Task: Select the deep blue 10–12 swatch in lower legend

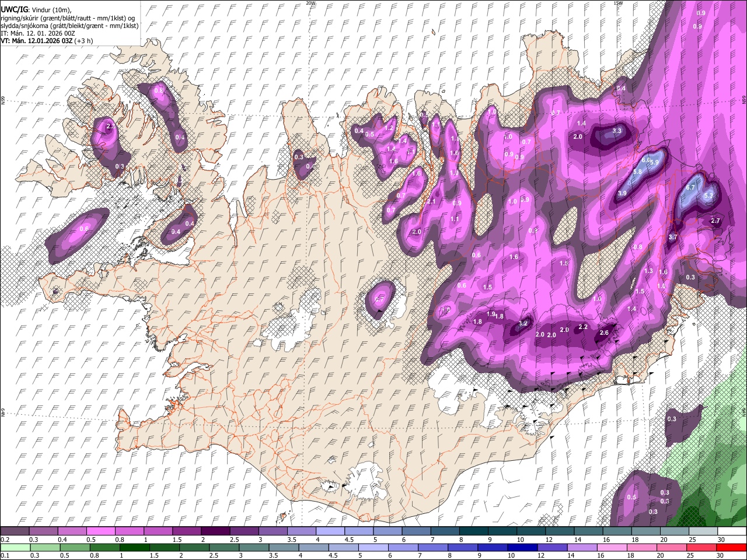Action: point(522,547)
